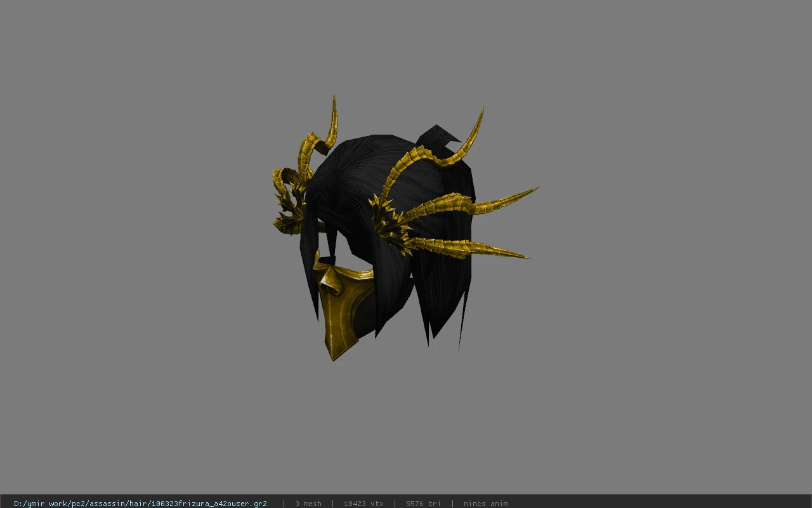Click the black hair tuft sticking up top

438,137
